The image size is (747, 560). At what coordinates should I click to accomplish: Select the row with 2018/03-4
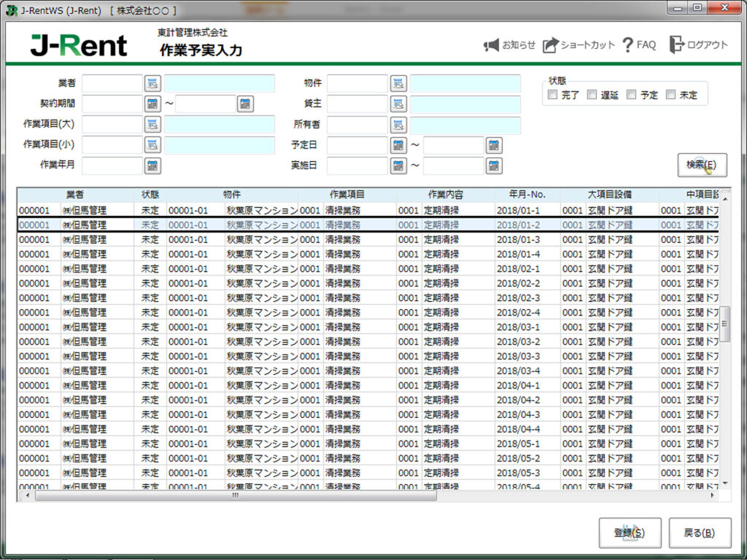pyautogui.click(x=368, y=371)
